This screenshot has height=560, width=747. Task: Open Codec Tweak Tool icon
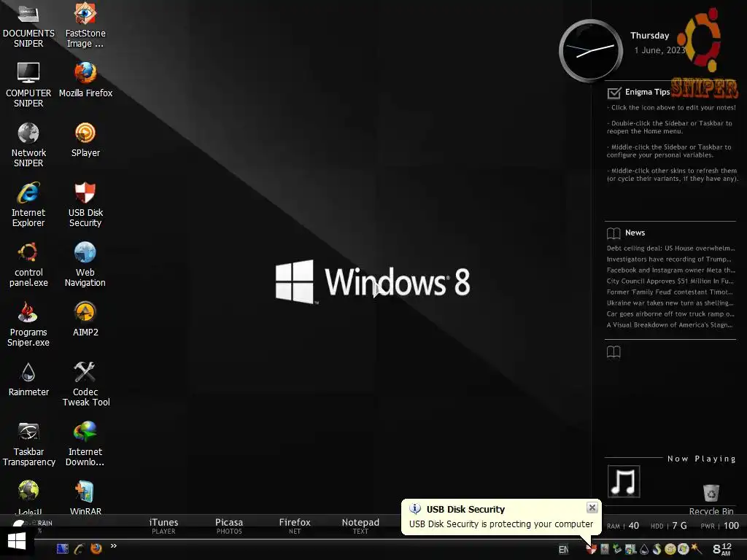pos(85,384)
